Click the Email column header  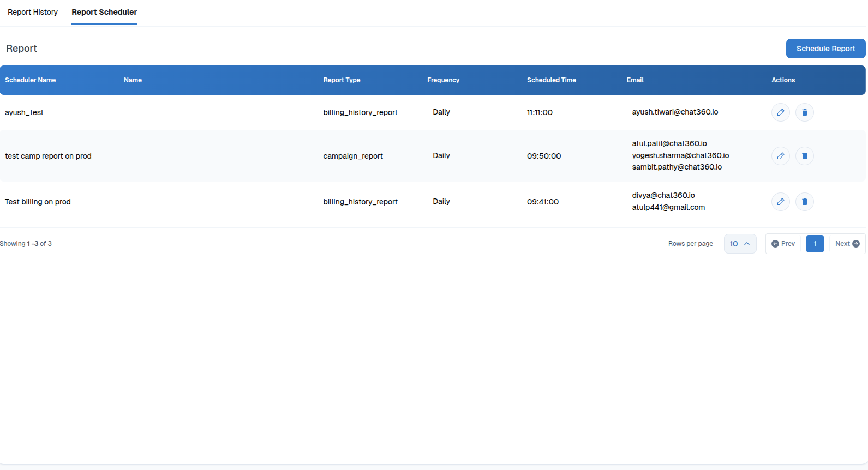pyautogui.click(x=635, y=80)
